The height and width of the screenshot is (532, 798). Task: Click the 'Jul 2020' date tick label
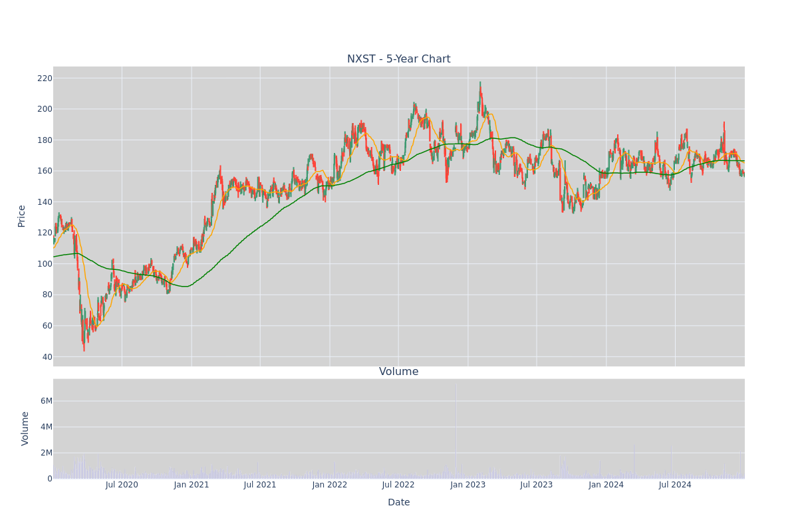(122, 485)
